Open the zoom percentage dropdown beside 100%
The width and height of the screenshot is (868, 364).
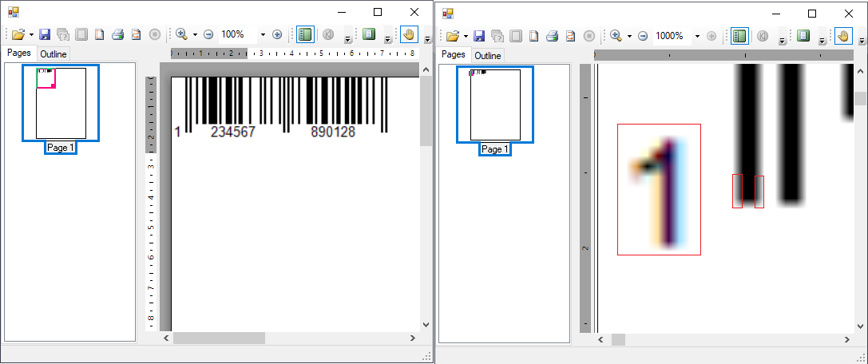[x=263, y=34]
